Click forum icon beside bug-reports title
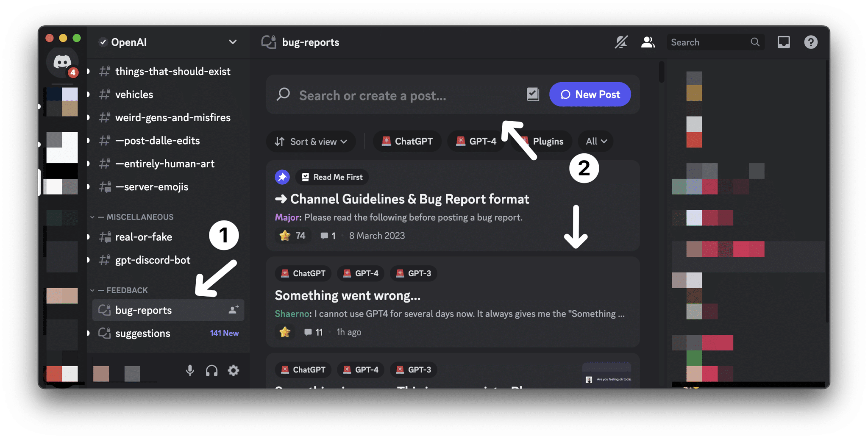Viewport: 868px width, 439px height. tap(269, 42)
